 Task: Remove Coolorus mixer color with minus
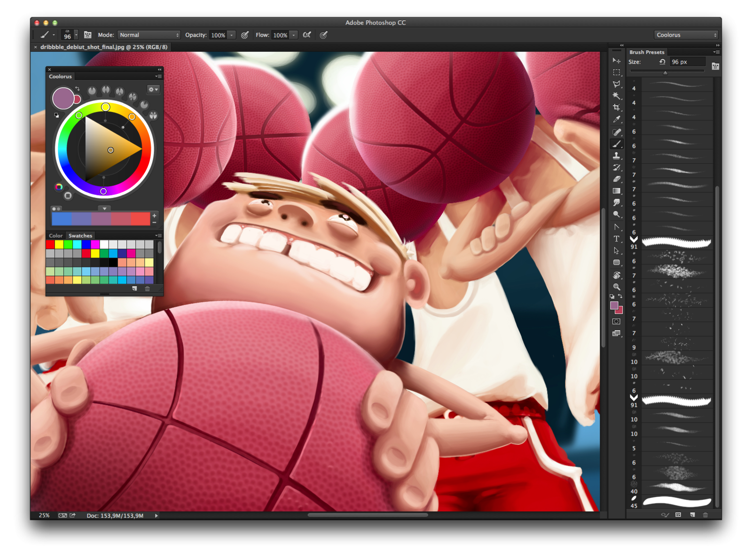point(154,222)
